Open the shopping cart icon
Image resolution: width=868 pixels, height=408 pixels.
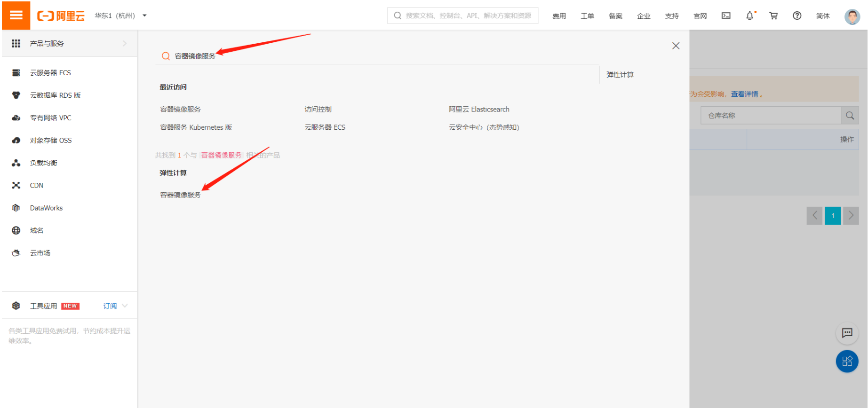tap(773, 16)
